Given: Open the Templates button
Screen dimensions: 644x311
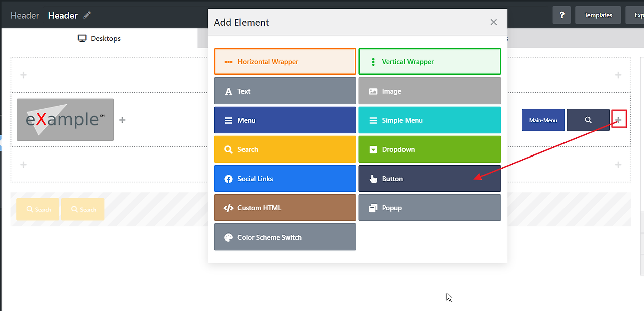Looking at the screenshot, I should tap(598, 15).
